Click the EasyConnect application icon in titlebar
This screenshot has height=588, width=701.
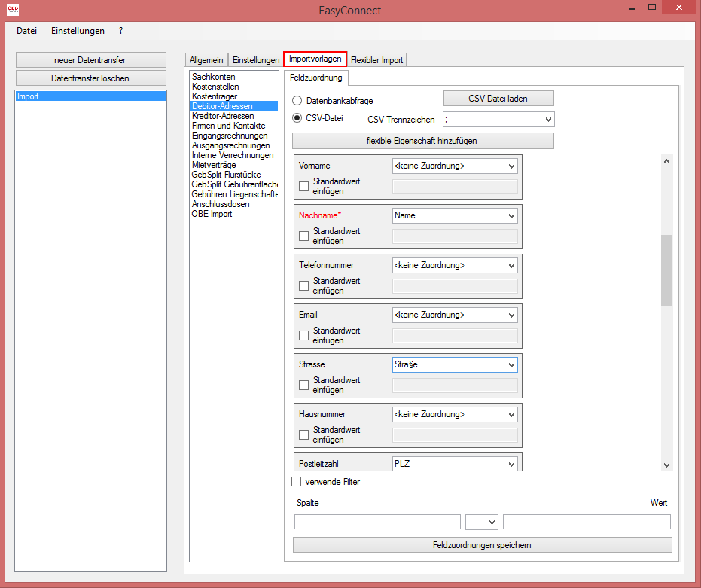[11, 10]
